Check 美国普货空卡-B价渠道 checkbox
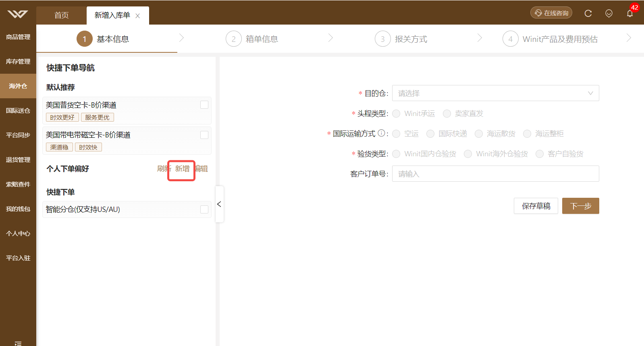The height and width of the screenshot is (346, 644). tap(204, 105)
